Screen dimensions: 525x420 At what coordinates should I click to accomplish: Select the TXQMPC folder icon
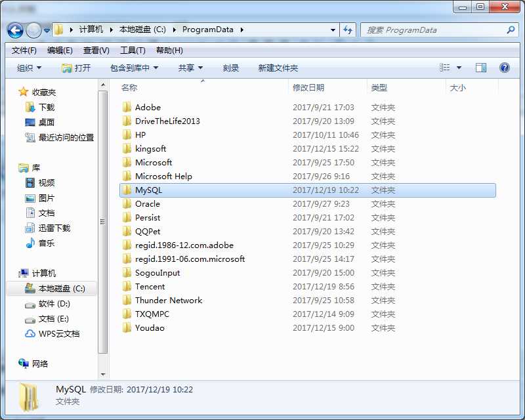tap(127, 314)
